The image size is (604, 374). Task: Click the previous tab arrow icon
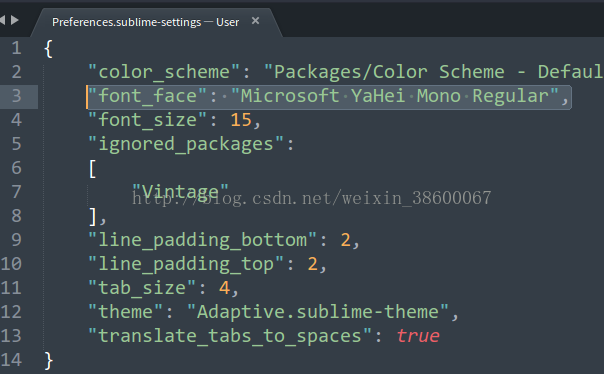(2, 20)
